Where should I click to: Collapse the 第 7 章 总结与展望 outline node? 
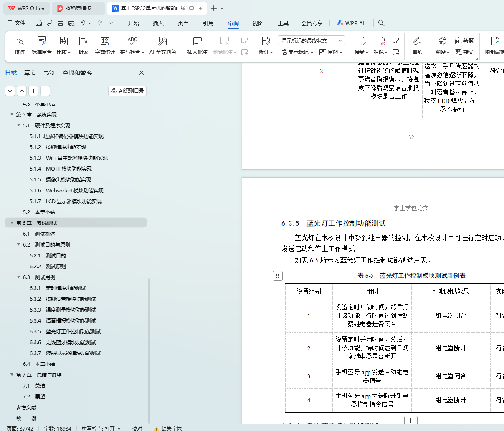12,374
